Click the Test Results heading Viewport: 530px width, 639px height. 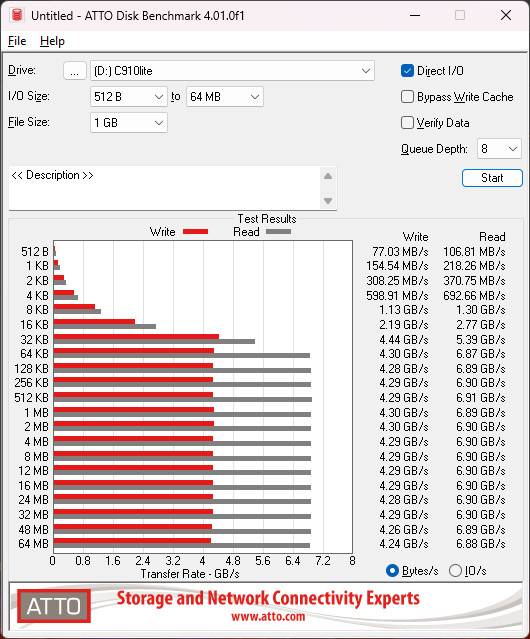pyautogui.click(x=267, y=219)
